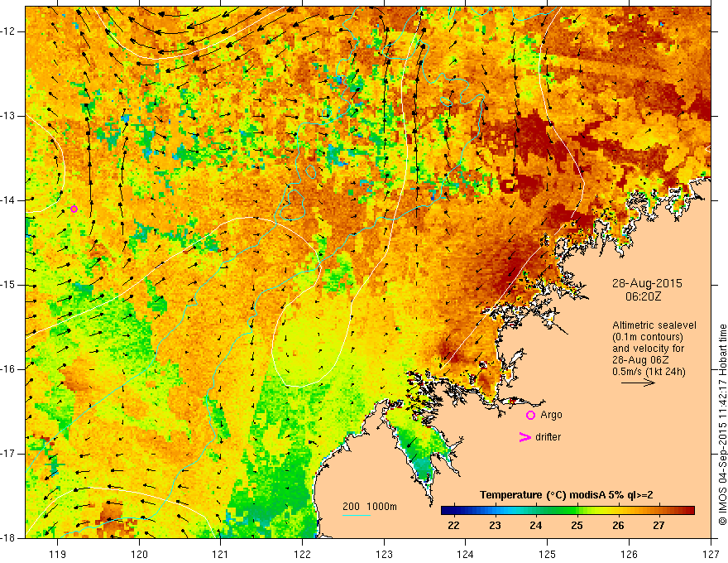Click the color bar tick label 26
Screen dimensions: 728x563
tap(618, 526)
